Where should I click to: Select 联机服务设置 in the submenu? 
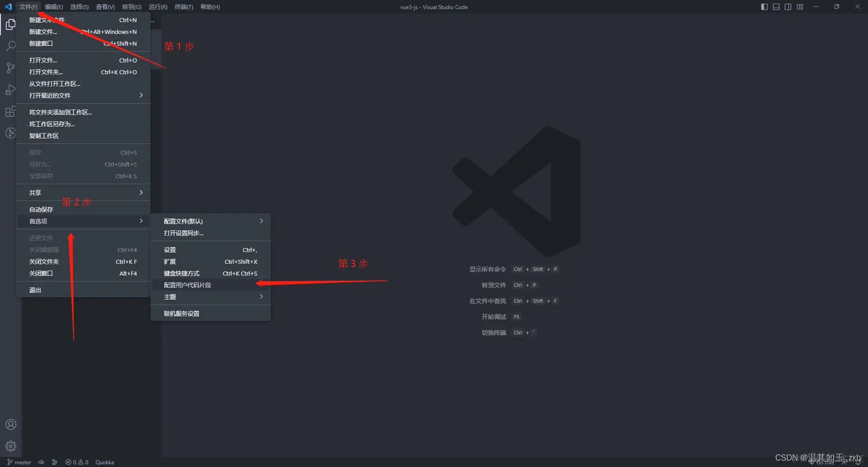coord(211,314)
